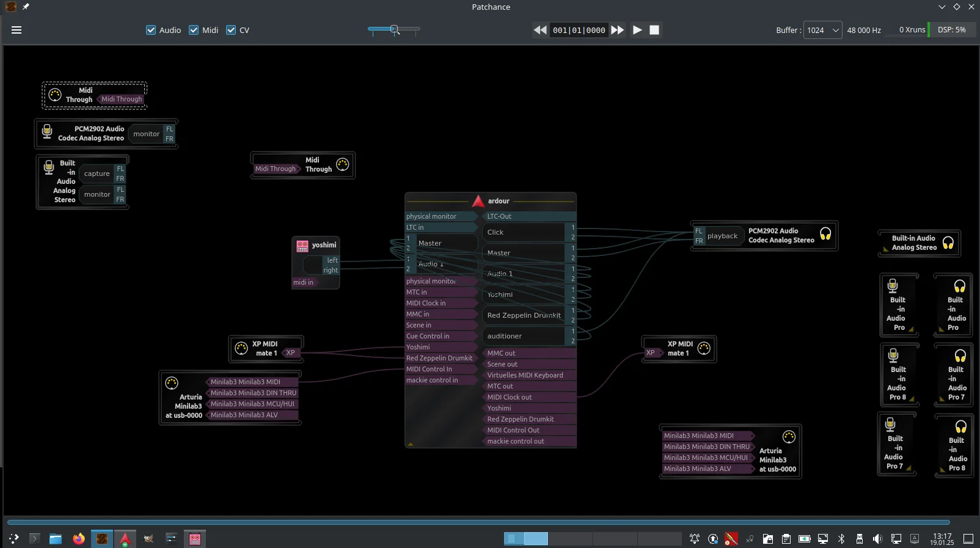Click microphone icon on PCM2902 monitor box
Image resolution: width=980 pixels, height=548 pixels.
47,132
